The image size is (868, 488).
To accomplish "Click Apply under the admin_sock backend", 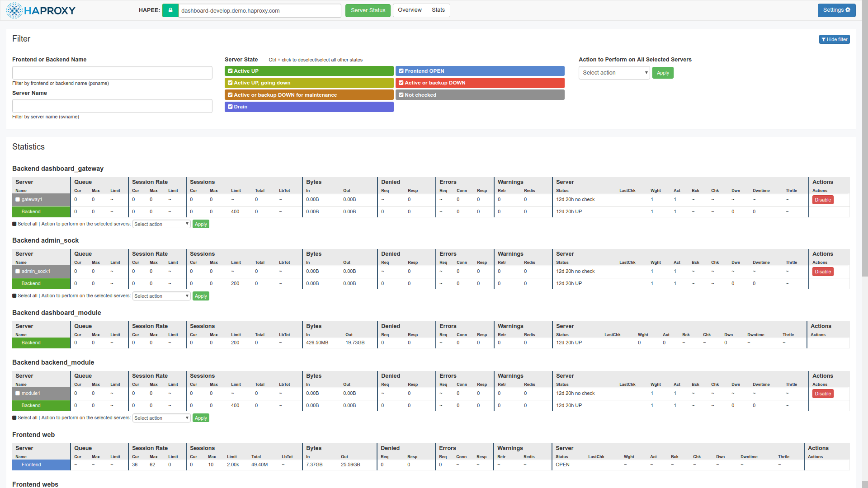I will click(201, 296).
